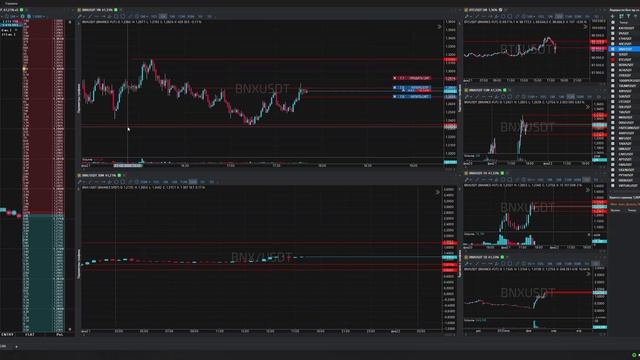Open the step-size dropdown in order book toolbar
Viewport: 640px width, 360px height.
[x=38, y=16]
